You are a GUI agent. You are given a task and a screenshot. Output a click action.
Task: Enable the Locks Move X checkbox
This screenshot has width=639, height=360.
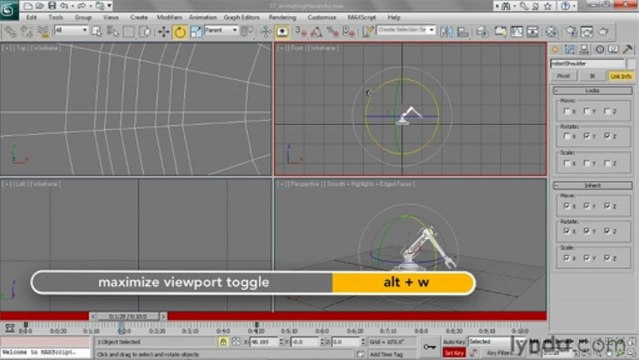(x=566, y=111)
